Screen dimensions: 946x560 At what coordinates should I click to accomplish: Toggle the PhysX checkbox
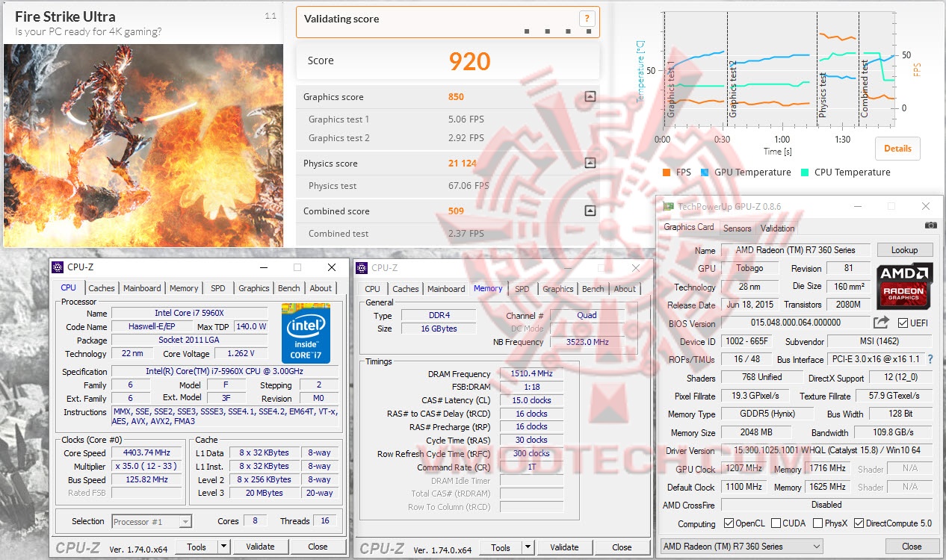pyautogui.click(x=818, y=523)
